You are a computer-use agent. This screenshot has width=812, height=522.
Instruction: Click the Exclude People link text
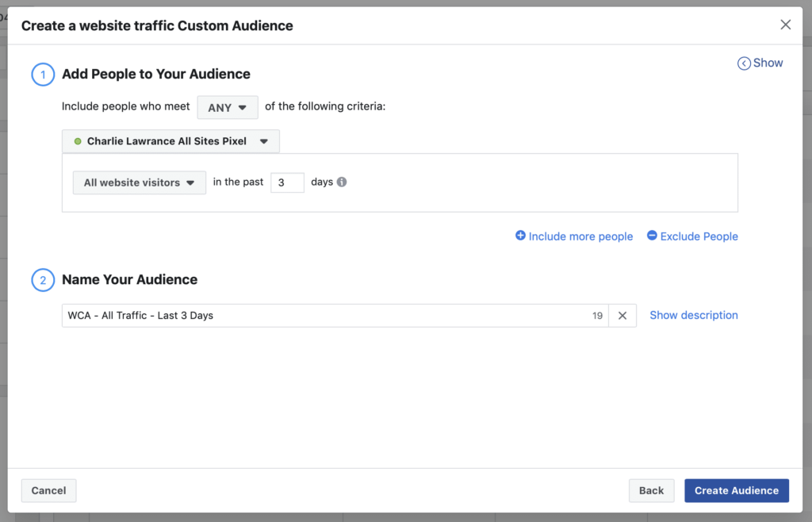point(699,236)
